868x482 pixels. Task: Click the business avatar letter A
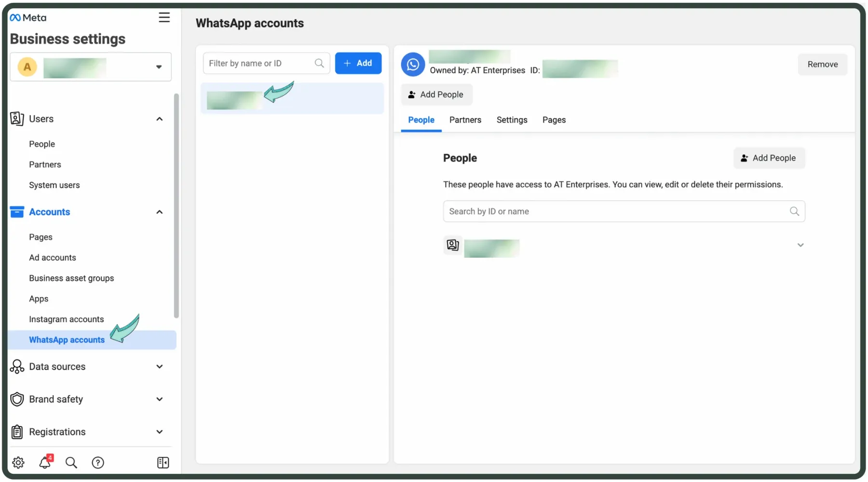pos(27,67)
